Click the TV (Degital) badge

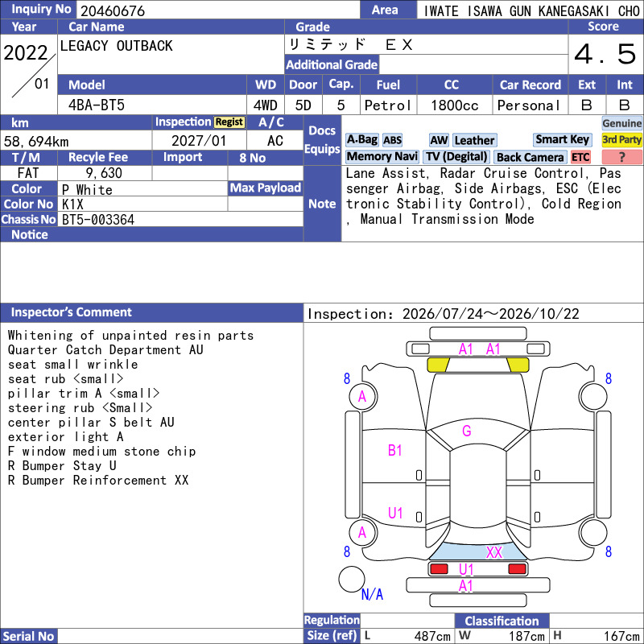click(456, 156)
